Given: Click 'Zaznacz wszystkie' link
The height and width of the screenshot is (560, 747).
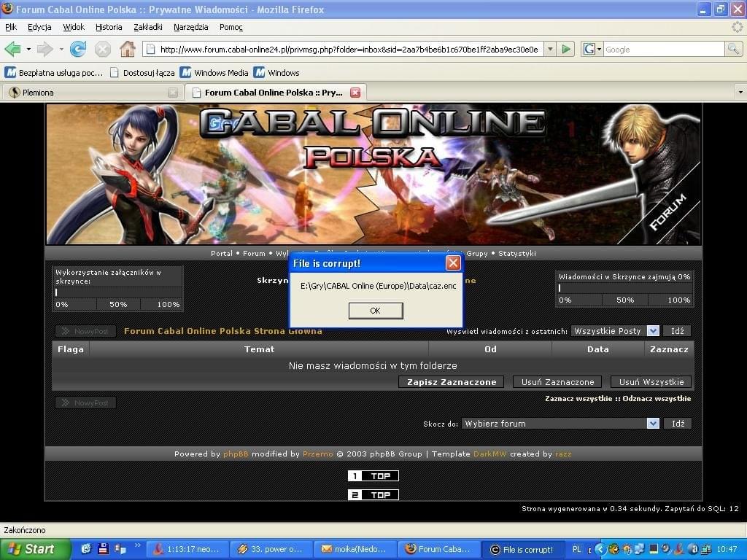Looking at the screenshot, I should click(x=578, y=399).
